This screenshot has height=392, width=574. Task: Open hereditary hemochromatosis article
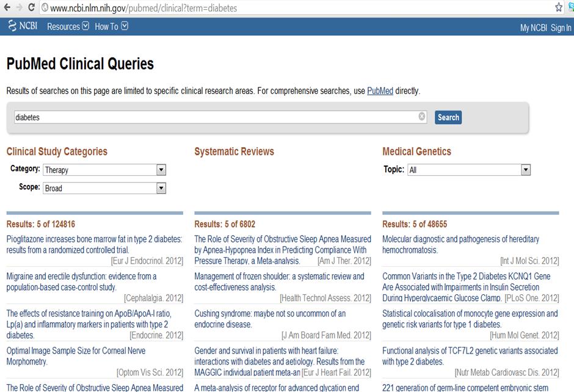tap(460, 244)
